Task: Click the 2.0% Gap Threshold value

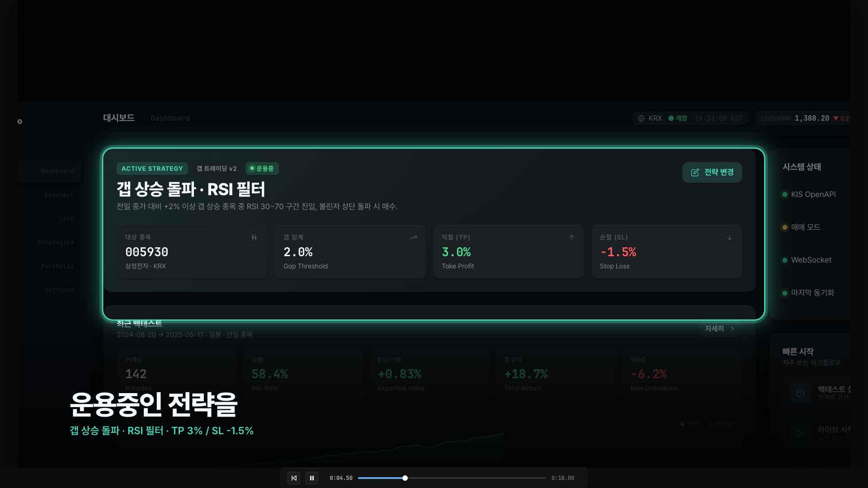Action: 298,252
